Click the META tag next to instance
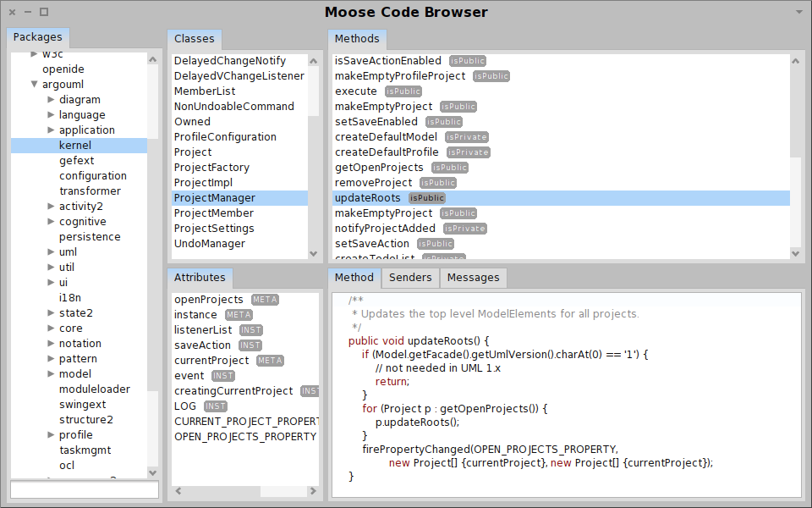This screenshot has height=508, width=812. (239, 315)
